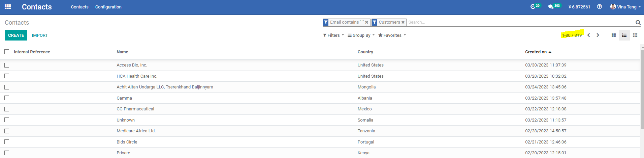Click the 02/28/2023 14:50:57 date cell
Screen dimensions: 644x158
pos(546,131)
